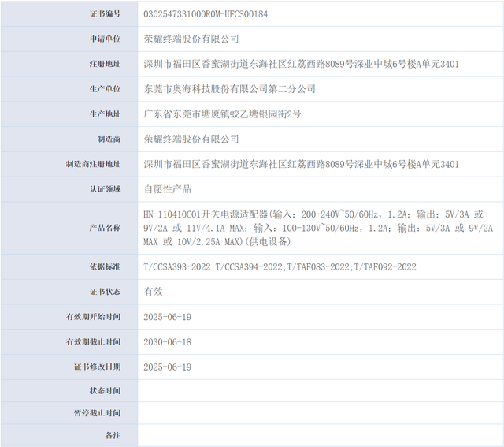Click the 暂停截止时间 label
The height and width of the screenshot is (447, 504).
coord(98,413)
